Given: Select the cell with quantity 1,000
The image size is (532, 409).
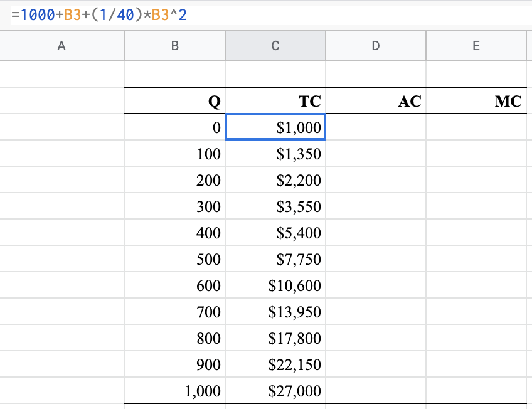Looking at the screenshot, I should tap(174, 391).
